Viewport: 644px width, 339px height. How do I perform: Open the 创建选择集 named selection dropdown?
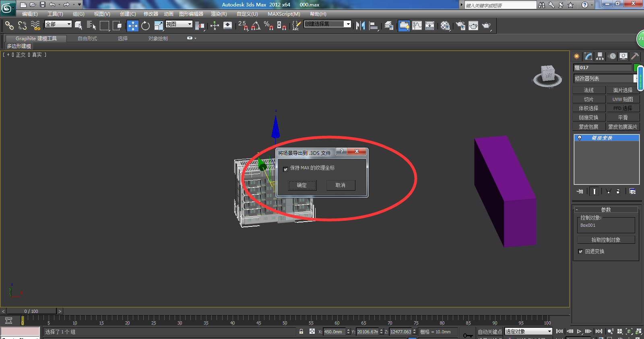[x=328, y=24]
